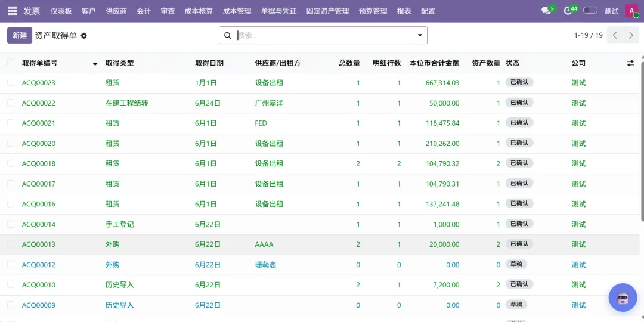Go to the next page arrow
The height and width of the screenshot is (322, 644).
tap(631, 35)
